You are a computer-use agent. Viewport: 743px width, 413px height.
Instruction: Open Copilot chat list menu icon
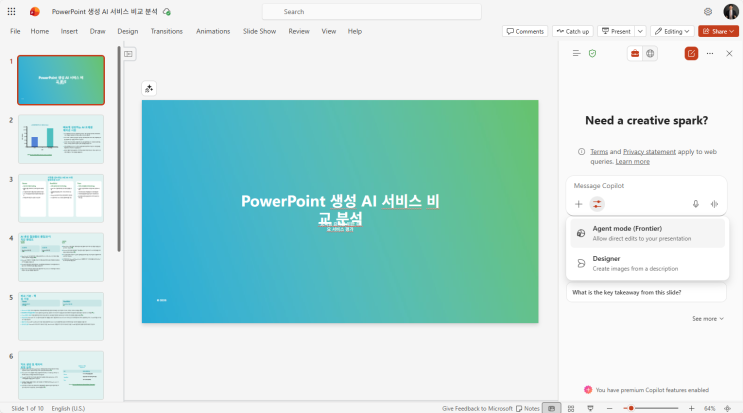576,54
